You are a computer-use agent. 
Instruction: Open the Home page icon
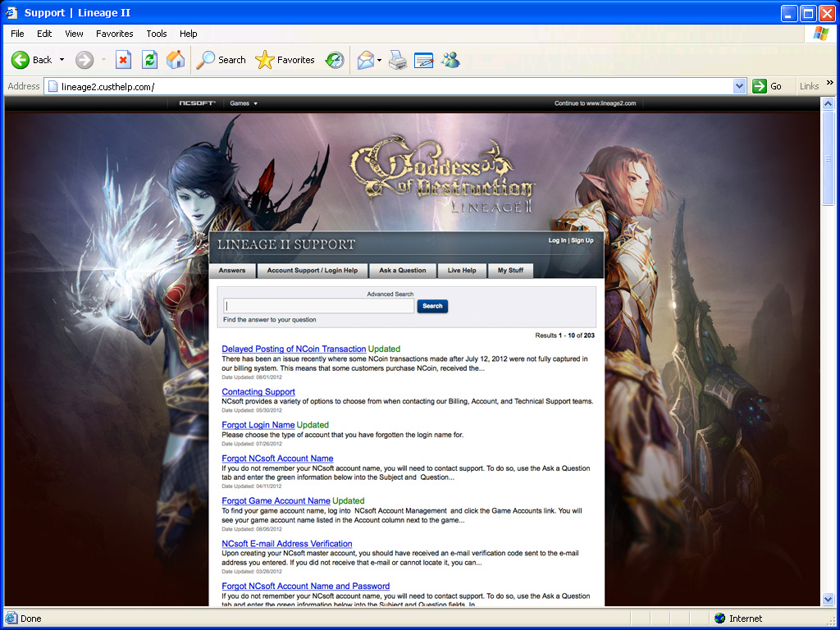175,60
